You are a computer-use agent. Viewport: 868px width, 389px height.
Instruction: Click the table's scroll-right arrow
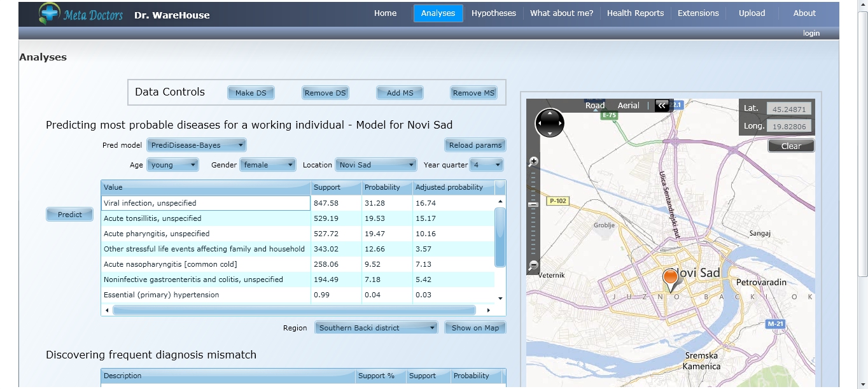tap(488, 310)
